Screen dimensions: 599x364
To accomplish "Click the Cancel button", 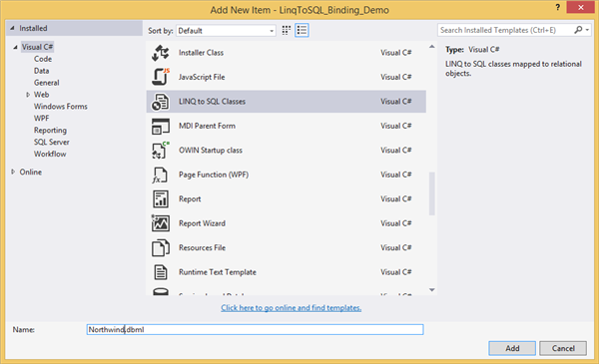I will (x=563, y=348).
